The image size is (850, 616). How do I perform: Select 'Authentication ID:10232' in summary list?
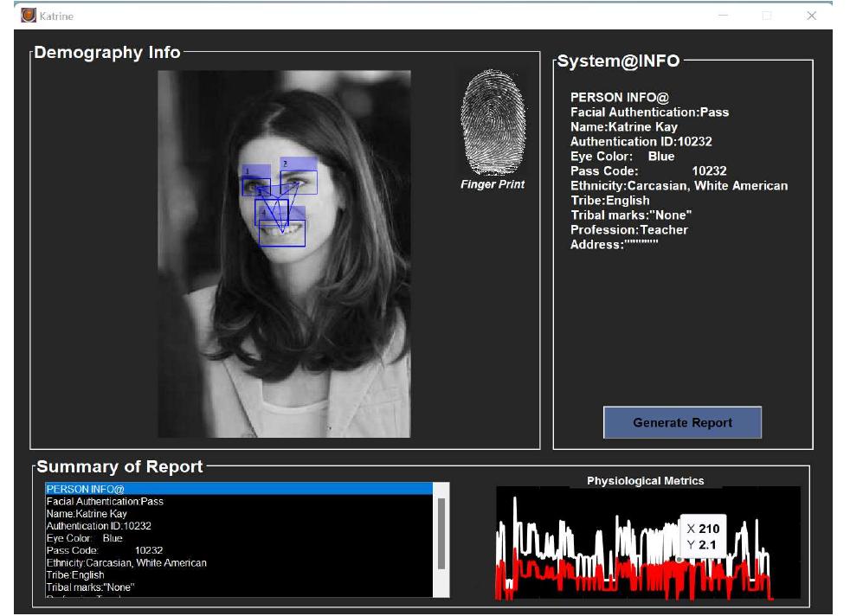(239, 525)
